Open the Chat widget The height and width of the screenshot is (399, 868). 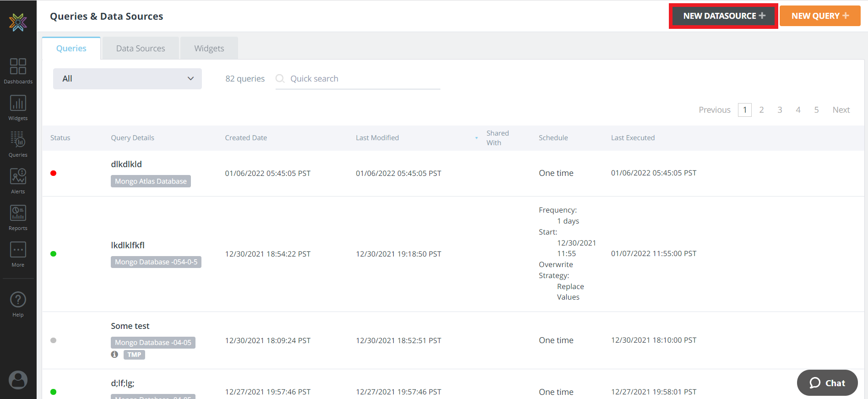pos(827,383)
